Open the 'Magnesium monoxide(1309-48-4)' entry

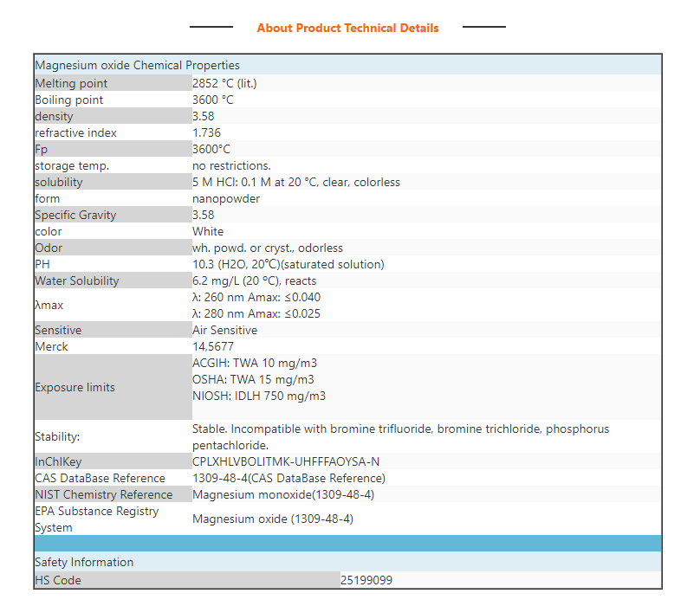(283, 495)
